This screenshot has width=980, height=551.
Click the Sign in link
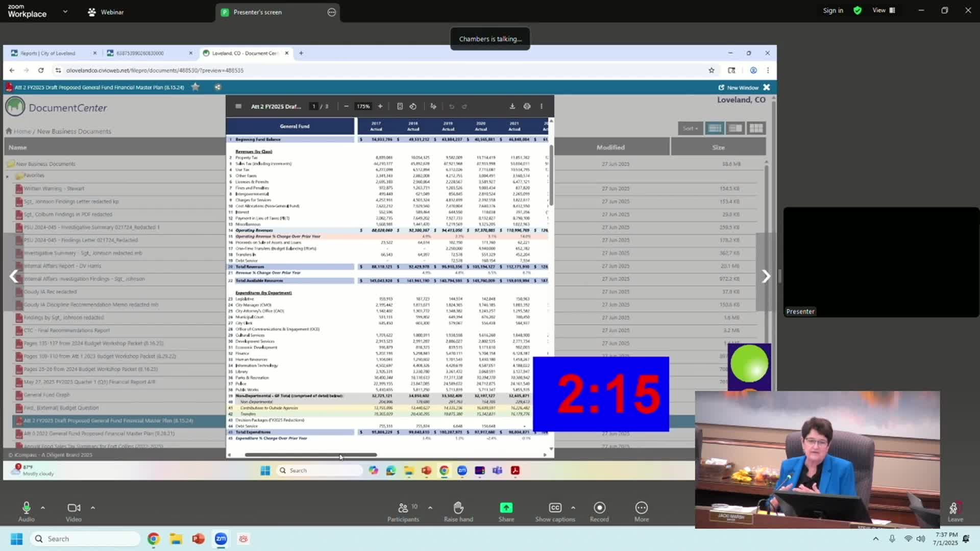click(832, 10)
